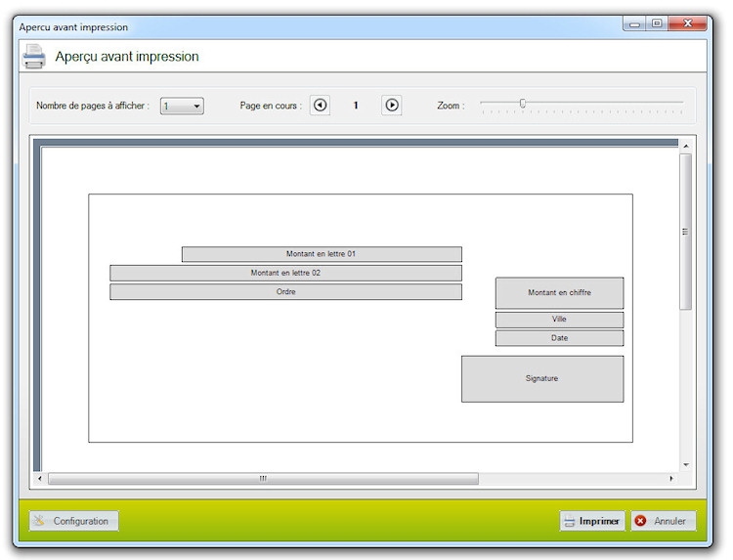Go to the previous page arrow
The height and width of the screenshot is (560, 733).
(320, 106)
